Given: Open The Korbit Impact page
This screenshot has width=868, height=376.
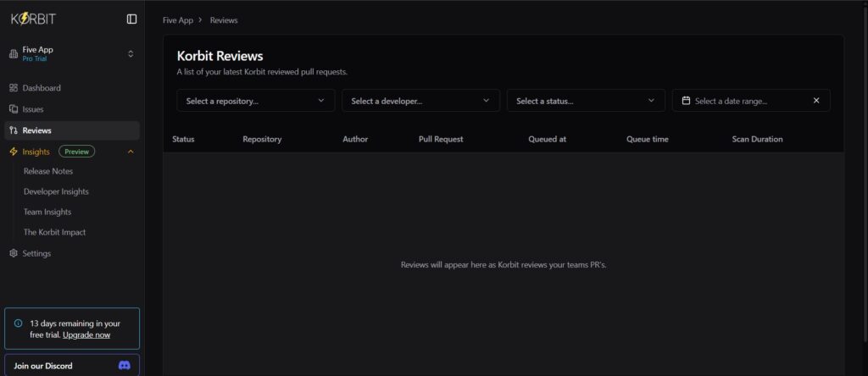Looking at the screenshot, I should pos(54,232).
